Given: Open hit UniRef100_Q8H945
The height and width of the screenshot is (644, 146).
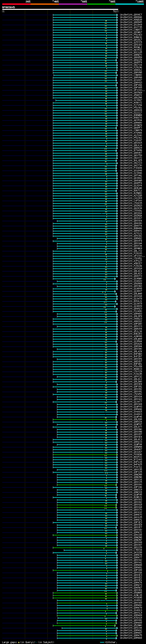Looking at the screenshot, I should click(x=131, y=22).
